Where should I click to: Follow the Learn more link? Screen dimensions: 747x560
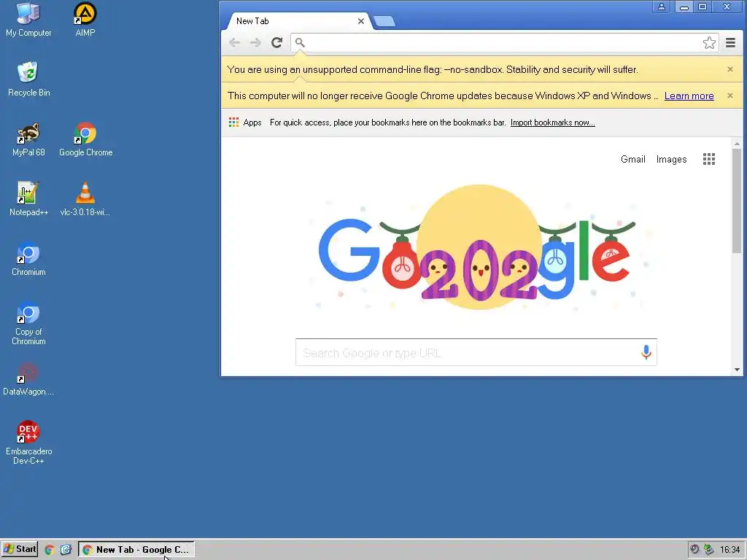coord(689,96)
